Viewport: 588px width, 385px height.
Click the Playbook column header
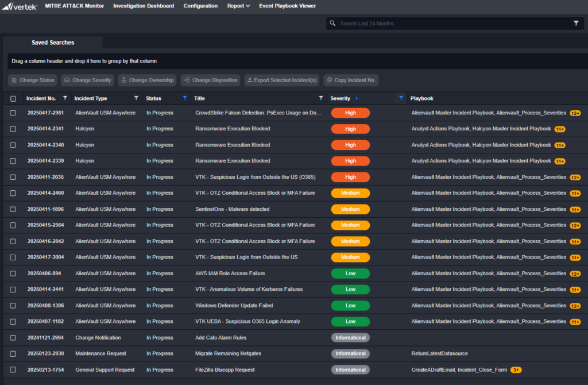[422, 98]
